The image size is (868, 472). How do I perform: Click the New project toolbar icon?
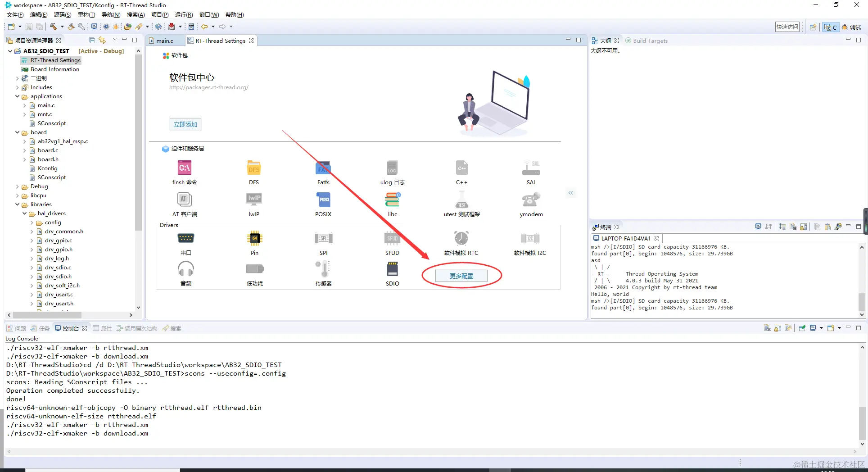point(12,27)
